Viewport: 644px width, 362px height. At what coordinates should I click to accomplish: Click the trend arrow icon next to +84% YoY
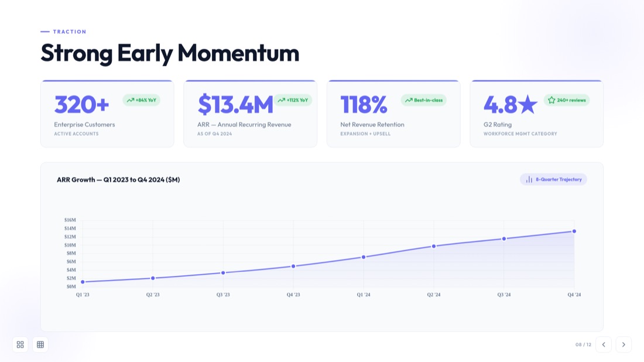(130, 100)
